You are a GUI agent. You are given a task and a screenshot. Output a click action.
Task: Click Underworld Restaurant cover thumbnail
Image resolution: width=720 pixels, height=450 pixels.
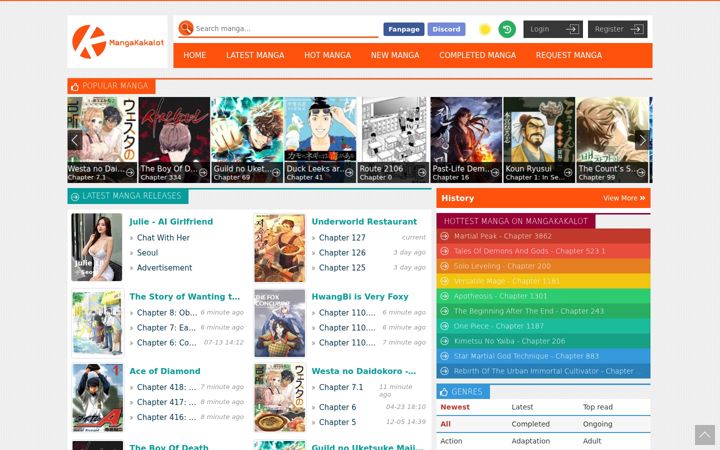(x=280, y=248)
